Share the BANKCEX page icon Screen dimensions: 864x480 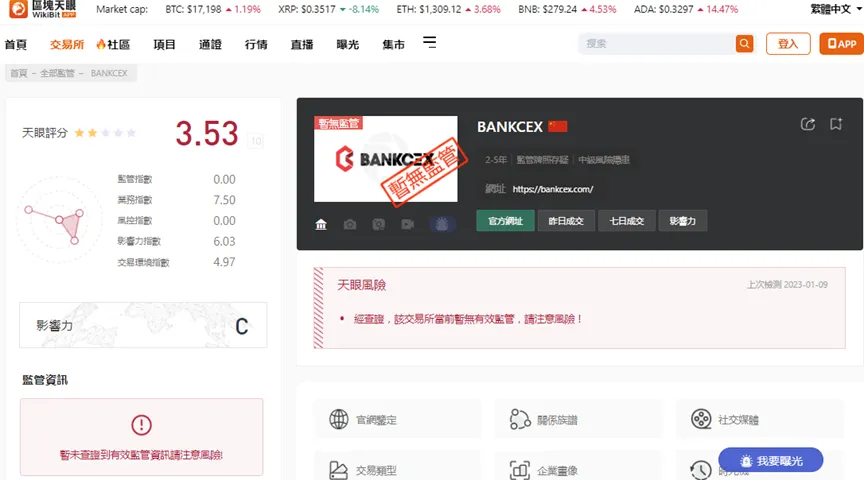(x=808, y=124)
